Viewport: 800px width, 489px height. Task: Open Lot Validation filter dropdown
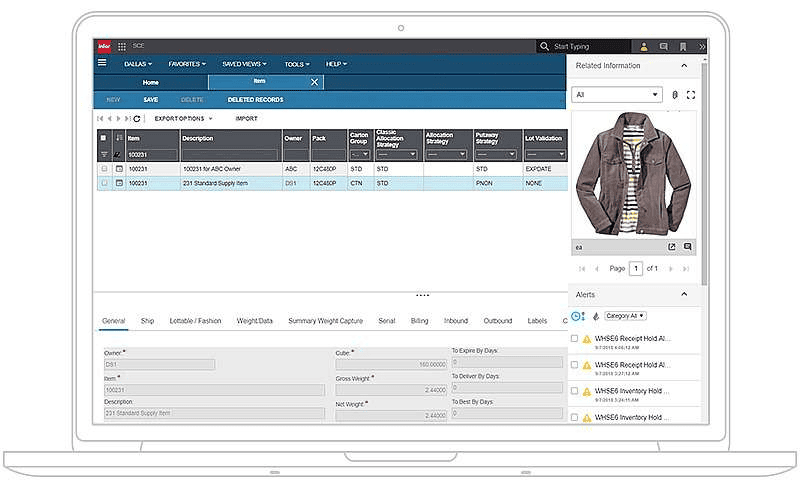(545, 154)
